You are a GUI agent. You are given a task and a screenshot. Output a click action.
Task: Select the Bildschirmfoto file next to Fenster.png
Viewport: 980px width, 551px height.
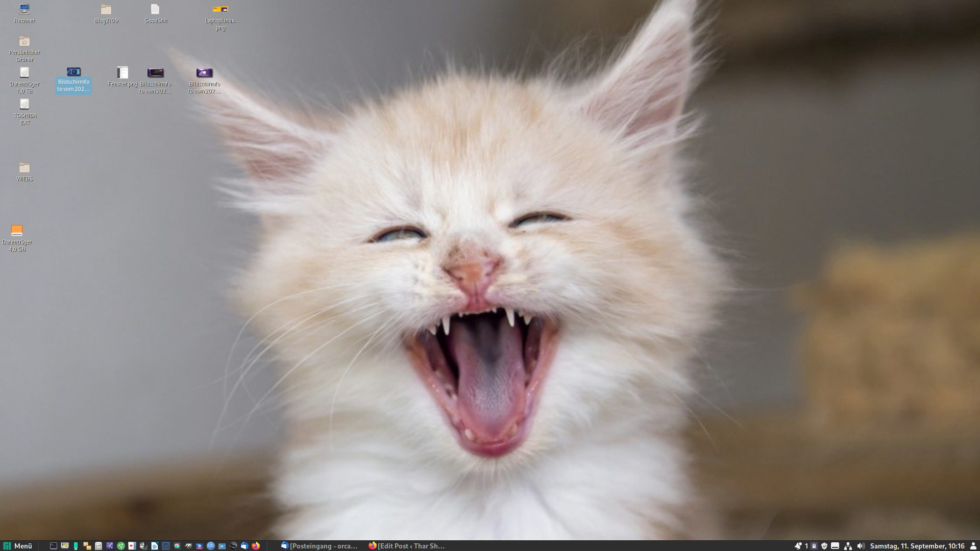[x=156, y=81]
